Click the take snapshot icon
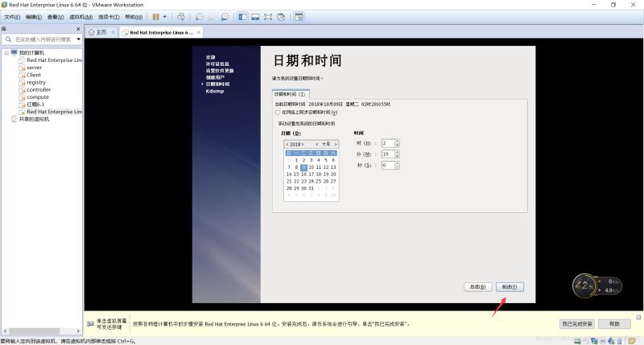 (199, 16)
